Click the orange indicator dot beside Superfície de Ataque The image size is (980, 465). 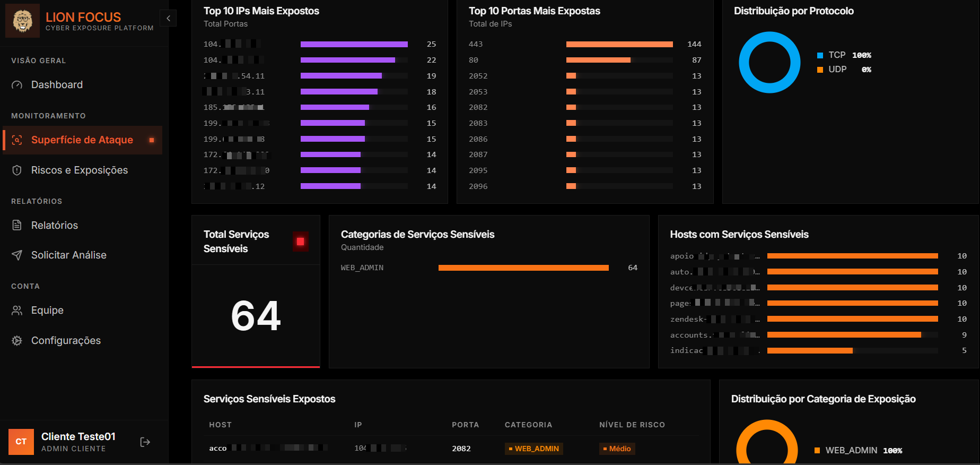152,140
